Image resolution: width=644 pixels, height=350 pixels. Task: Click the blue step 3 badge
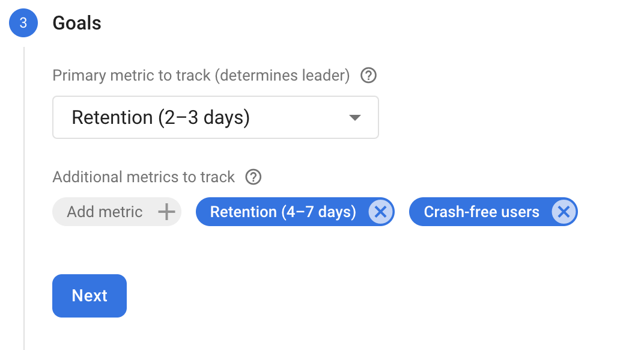(23, 23)
